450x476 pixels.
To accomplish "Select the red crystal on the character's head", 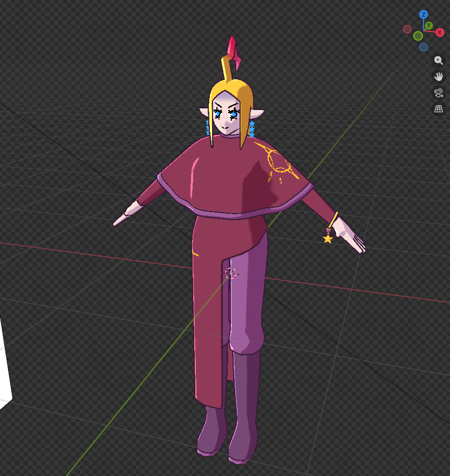I will (x=234, y=52).
